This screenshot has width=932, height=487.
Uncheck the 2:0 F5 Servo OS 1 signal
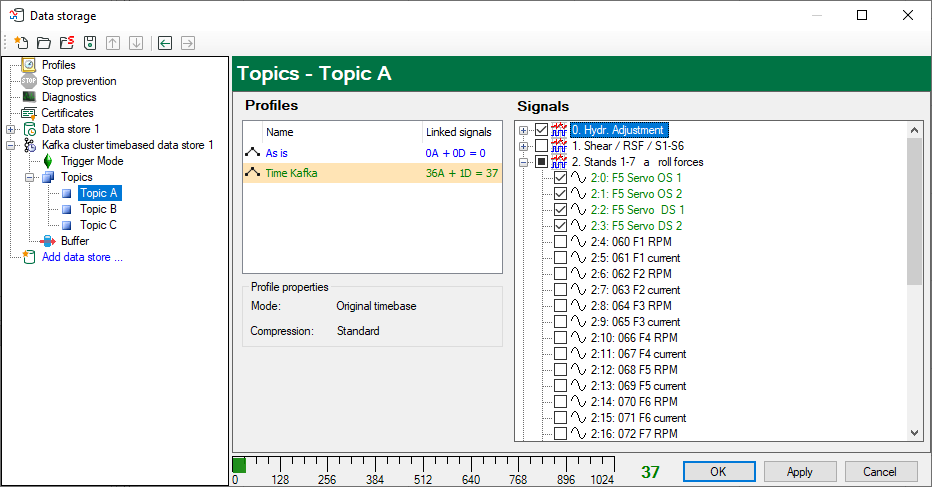click(x=560, y=178)
